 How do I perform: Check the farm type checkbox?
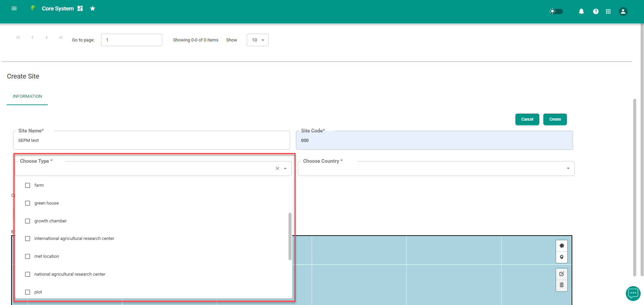28,185
